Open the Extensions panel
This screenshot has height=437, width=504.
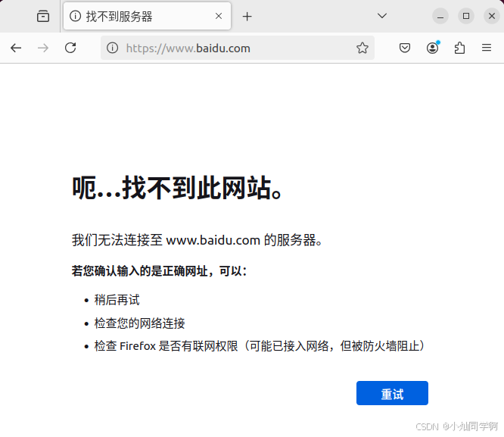click(459, 48)
